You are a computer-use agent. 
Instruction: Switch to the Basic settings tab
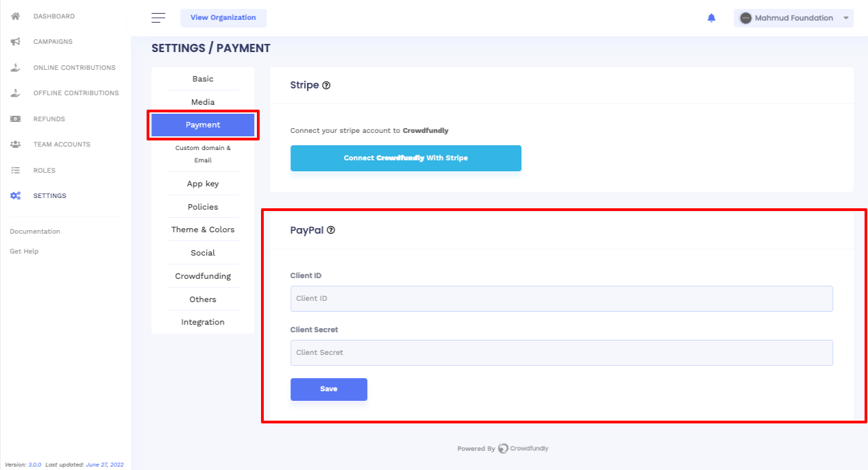point(203,79)
